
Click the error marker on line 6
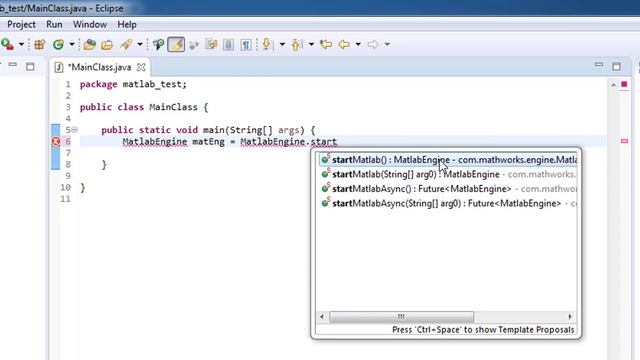(x=56, y=142)
